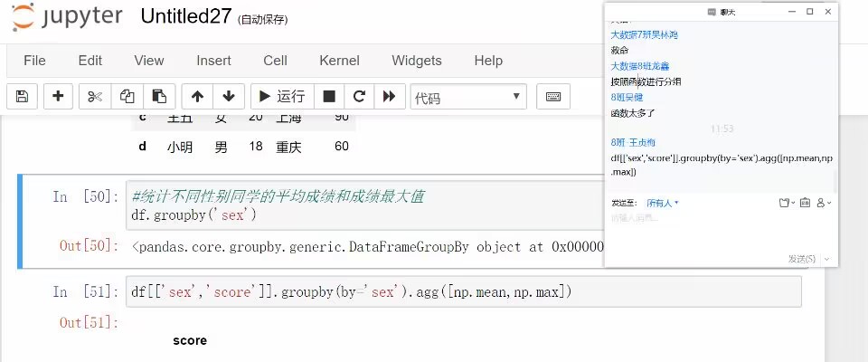Expand the 所有人 recipient dropdown in chat
The width and height of the screenshot is (868, 362).
pos(662,203)
